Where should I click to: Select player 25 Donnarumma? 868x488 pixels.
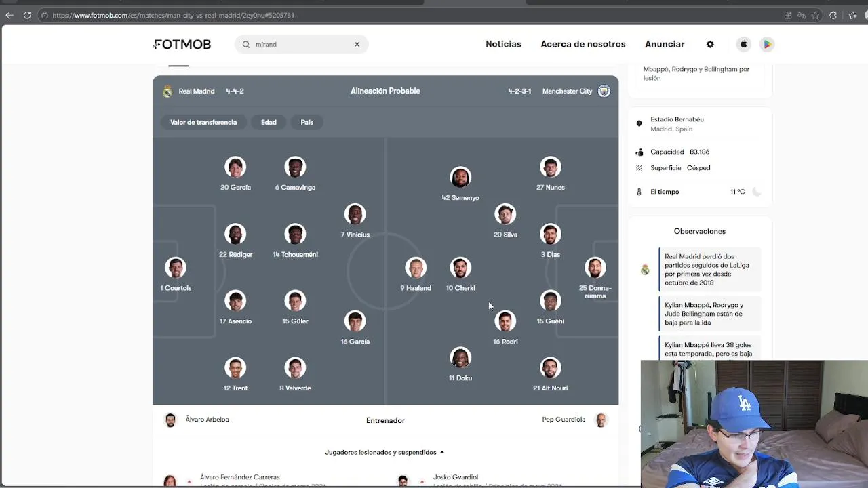coord(595,278)
